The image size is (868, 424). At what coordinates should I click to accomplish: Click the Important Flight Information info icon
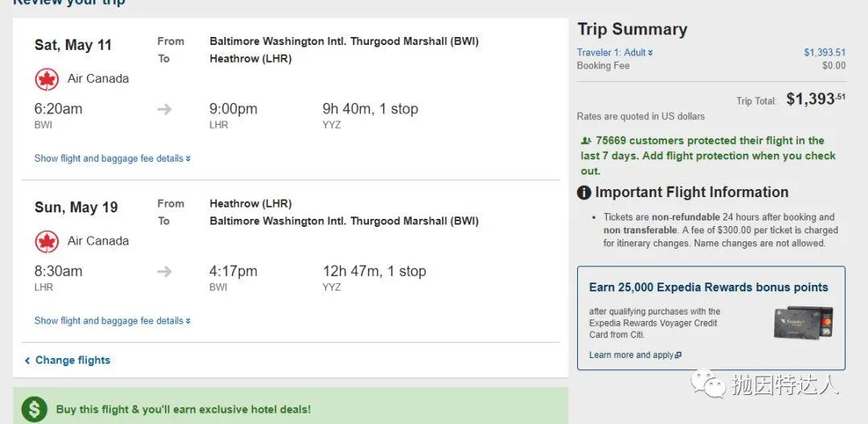coord(584,193)
